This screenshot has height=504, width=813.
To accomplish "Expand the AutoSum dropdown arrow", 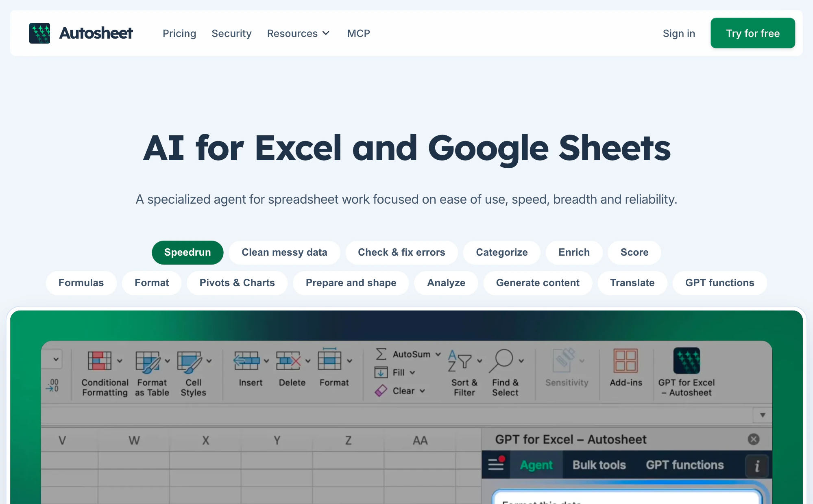I will point(438,354).
